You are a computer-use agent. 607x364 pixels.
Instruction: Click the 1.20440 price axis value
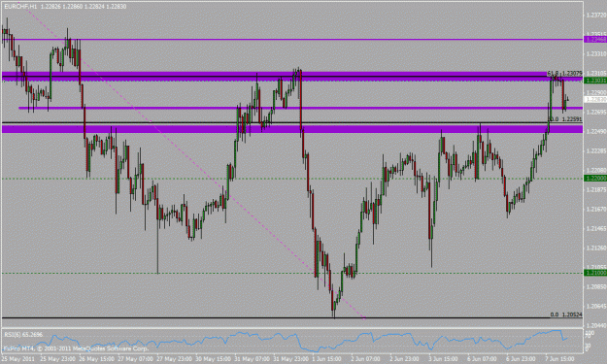pos(596,325)
